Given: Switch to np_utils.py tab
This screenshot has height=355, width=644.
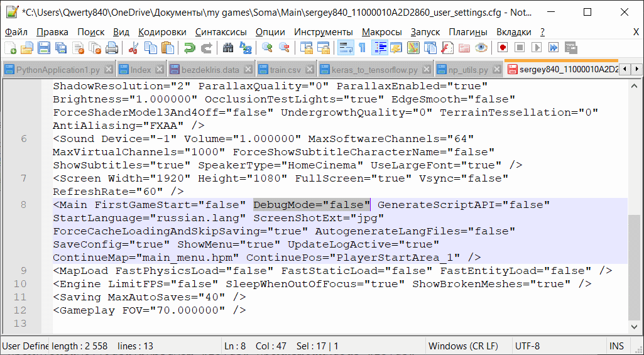Looking at the screenshot, I should (x=469, y=70).
